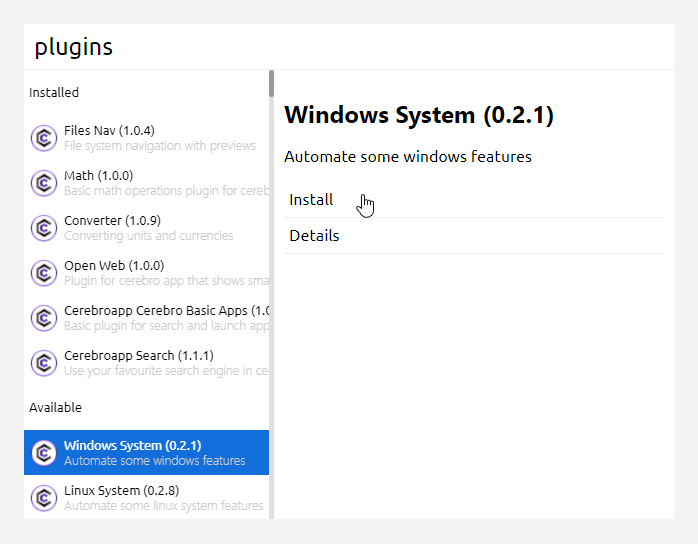Click 'Basic math operations plugin' description
Screen dimensions: 698x544
click(x=166, y=191)
